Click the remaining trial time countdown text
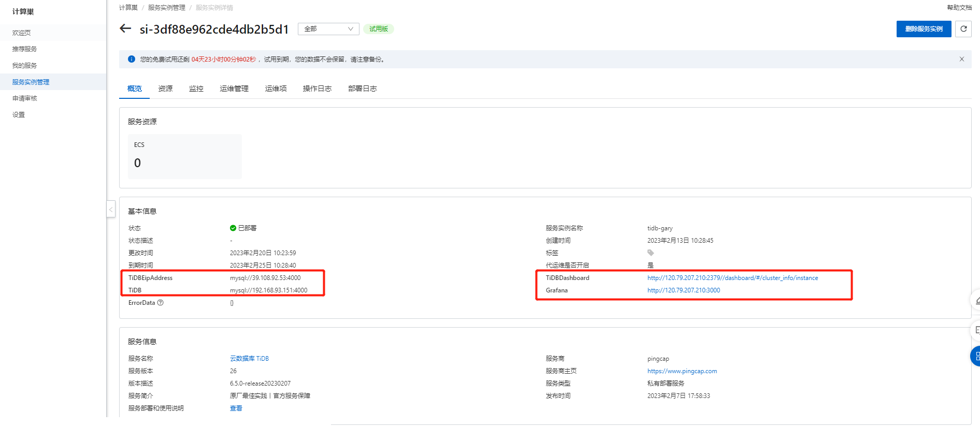Image resolution: width=980 pixels, height=427 pixels. (x=224, y=60)
